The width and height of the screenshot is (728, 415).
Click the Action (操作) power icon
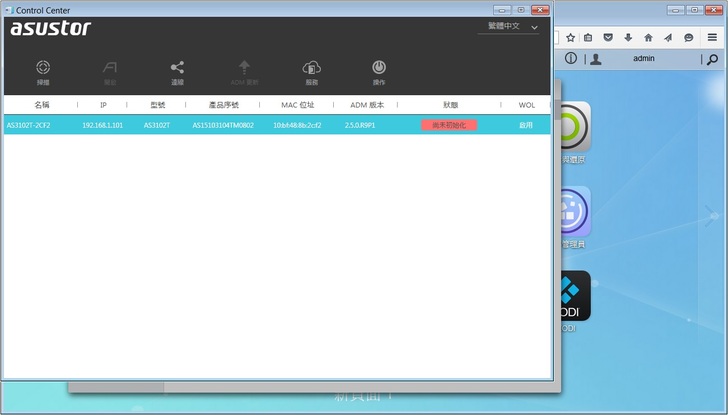click(x=379, y=70)
